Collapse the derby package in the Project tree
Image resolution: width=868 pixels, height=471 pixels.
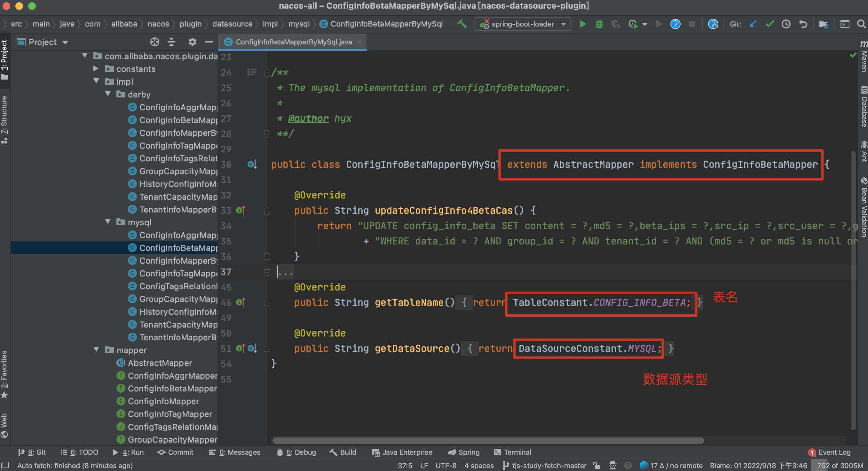click(x=108, y=94)
